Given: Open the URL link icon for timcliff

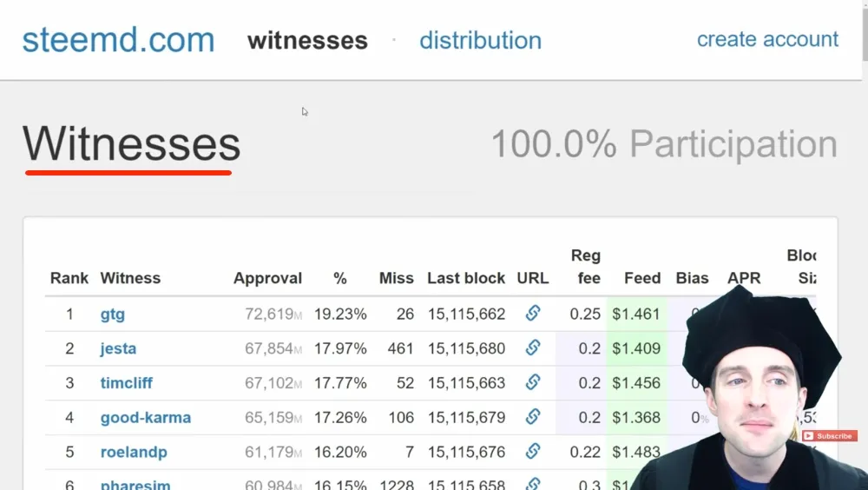Looking at the screenshot, I should [533, 382].
